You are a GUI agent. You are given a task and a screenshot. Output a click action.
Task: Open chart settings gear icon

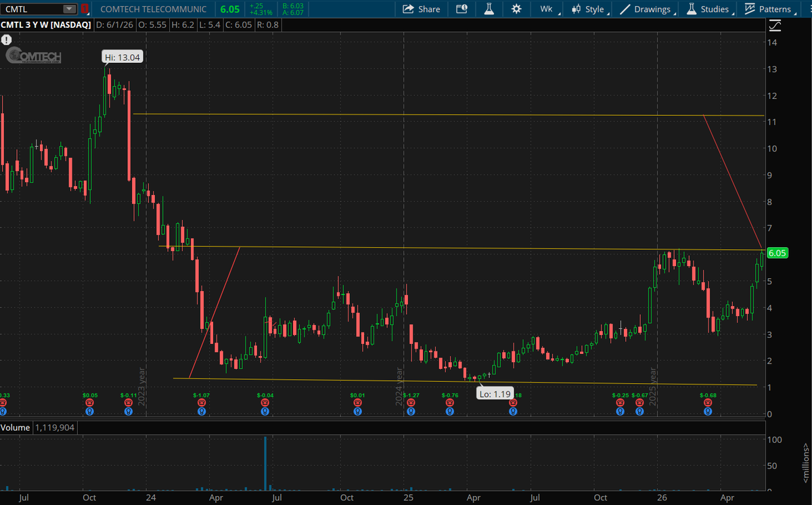pos(516,9)
